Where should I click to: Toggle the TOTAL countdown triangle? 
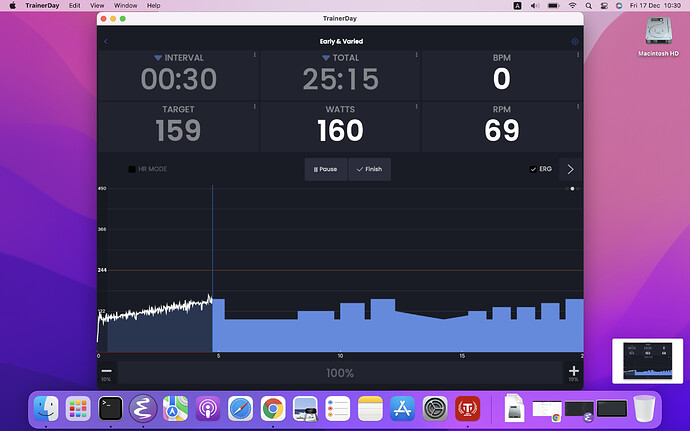click(x=326, y=58)
